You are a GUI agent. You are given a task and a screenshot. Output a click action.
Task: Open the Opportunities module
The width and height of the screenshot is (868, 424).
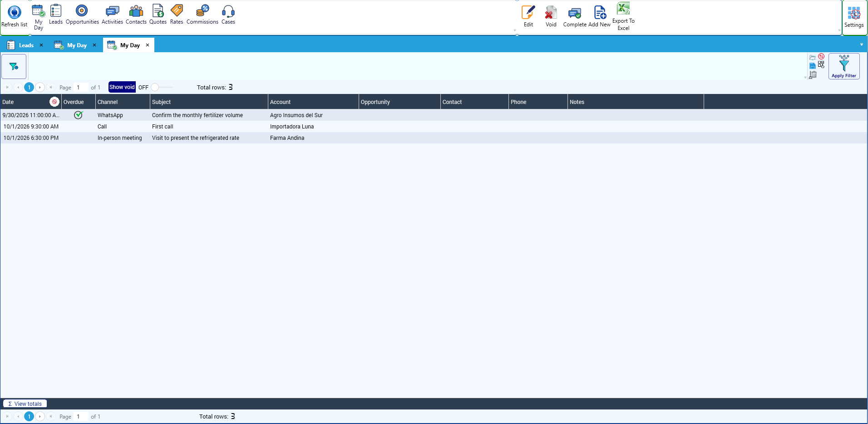click(82, 14)
